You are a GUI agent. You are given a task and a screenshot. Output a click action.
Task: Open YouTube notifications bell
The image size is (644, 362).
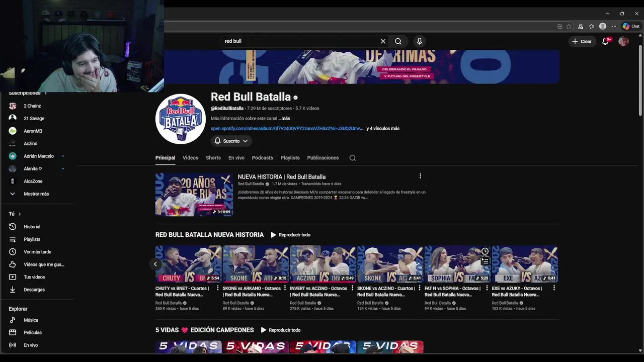click(x=606, y=41)
